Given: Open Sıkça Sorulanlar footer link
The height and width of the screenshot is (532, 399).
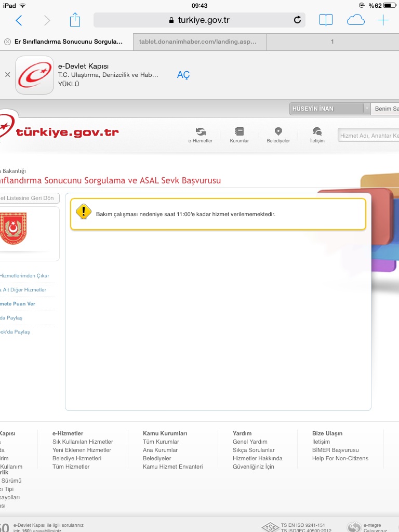Looking at the screenshot, I should [254, 450].
